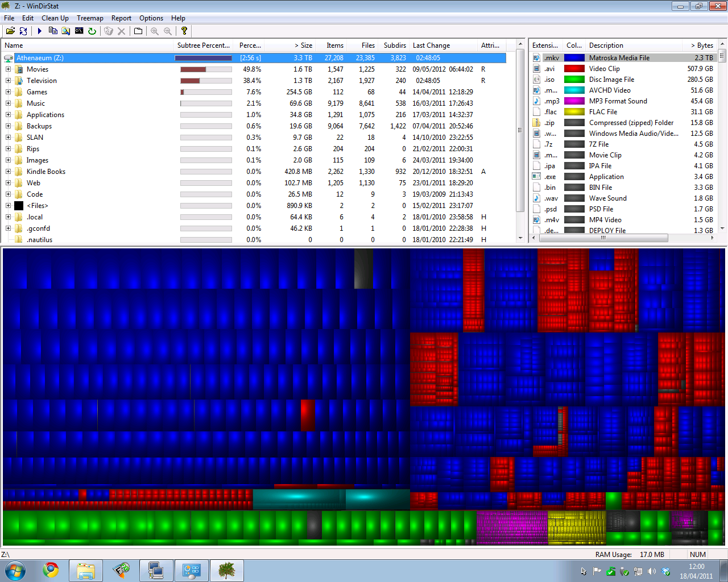Viewport: 728px width, 582px height.
Task: Sort extensions by Bytes column header
Action: coord(699,45)
